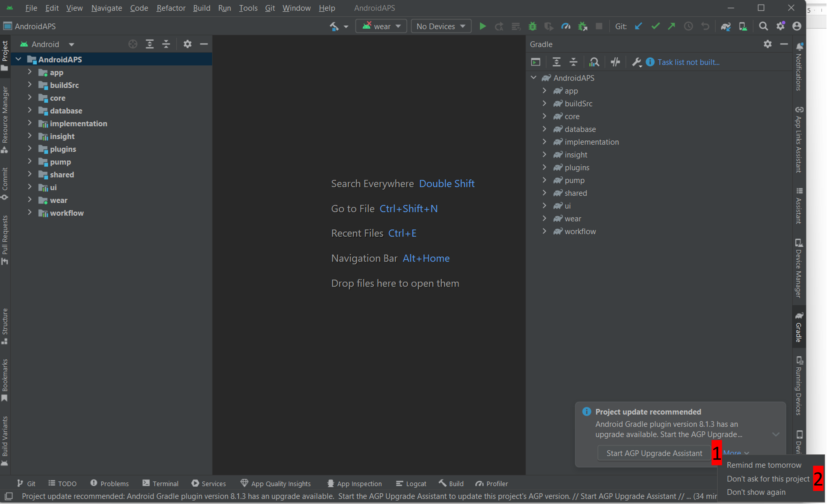Viewport: 836px width, 504px height.
Task: Open the Profiler tool window tab
Action: 491,483
